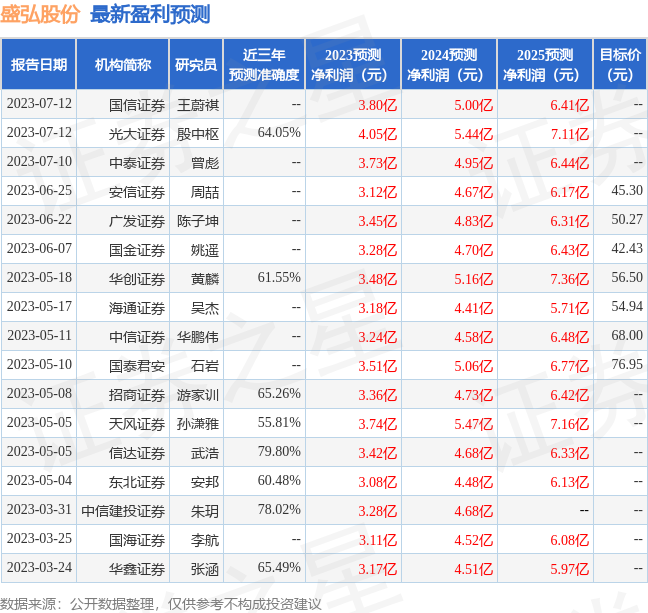Viewport: 648px width, 613px height.
Task: Click accuracy value 65.49%
Action: pyautogui.click(x=279, y=567)
